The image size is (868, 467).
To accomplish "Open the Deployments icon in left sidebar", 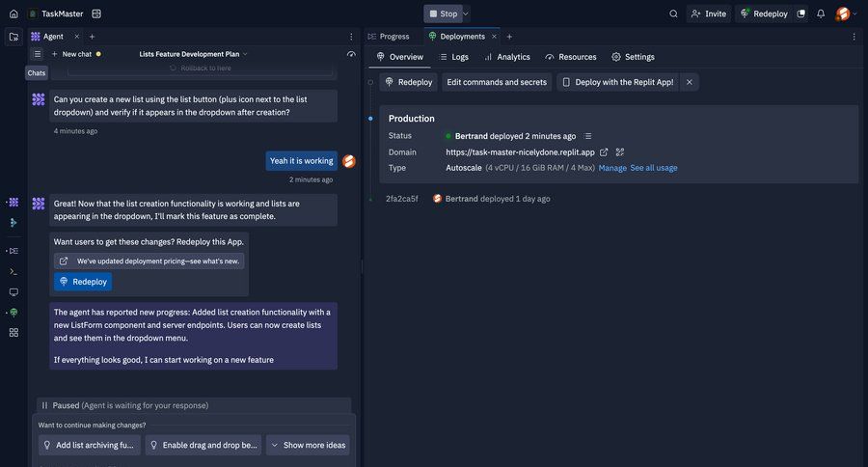I will click(x=14, y=313).
